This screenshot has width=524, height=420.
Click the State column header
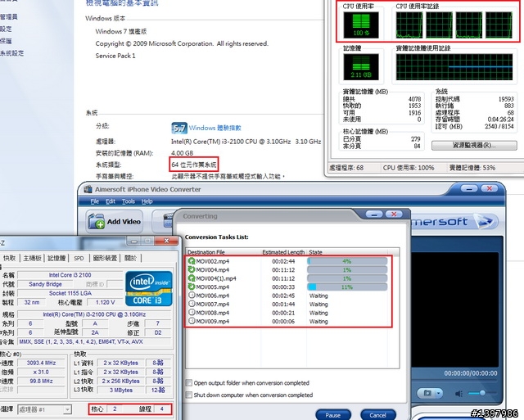pyautogui.click(x=347, y=252)
